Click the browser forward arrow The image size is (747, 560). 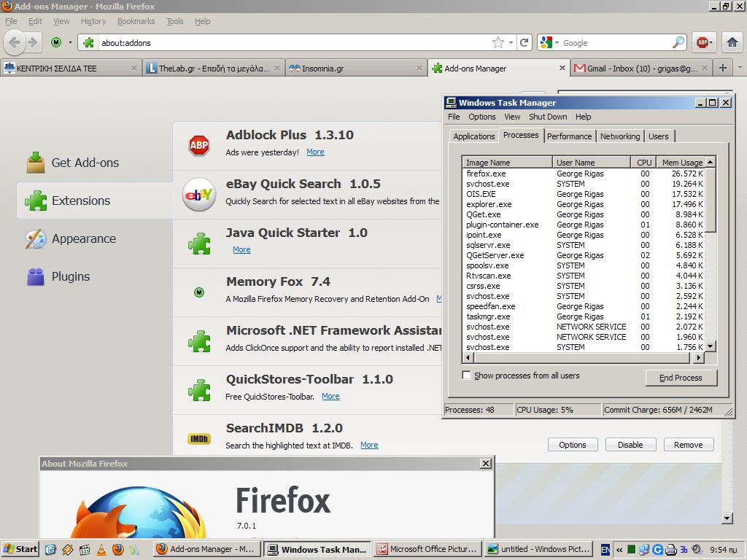tap(32, 42)
